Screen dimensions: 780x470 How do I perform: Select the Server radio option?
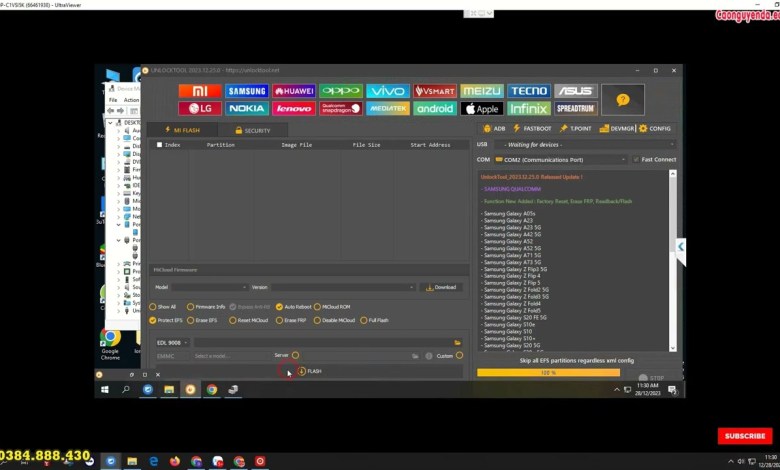tap(295, 355)
